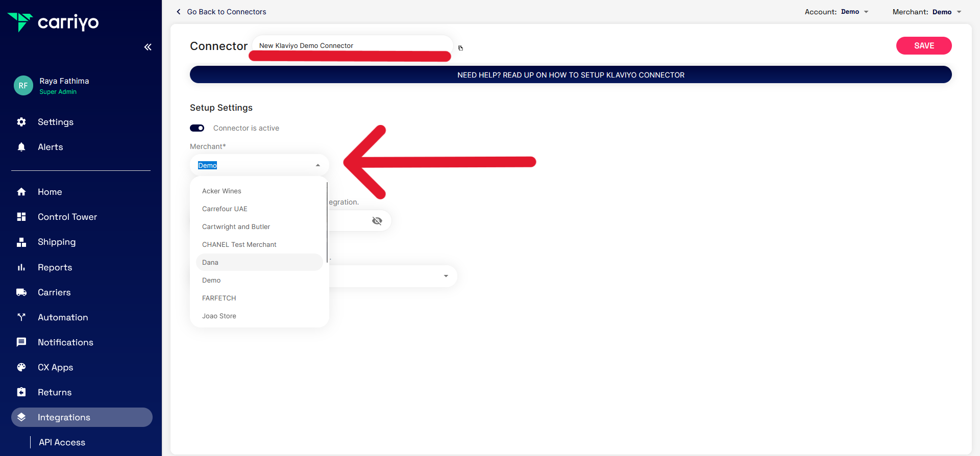
Task: Click the CX Apps palette icon
Action: (x=21, y=367)
